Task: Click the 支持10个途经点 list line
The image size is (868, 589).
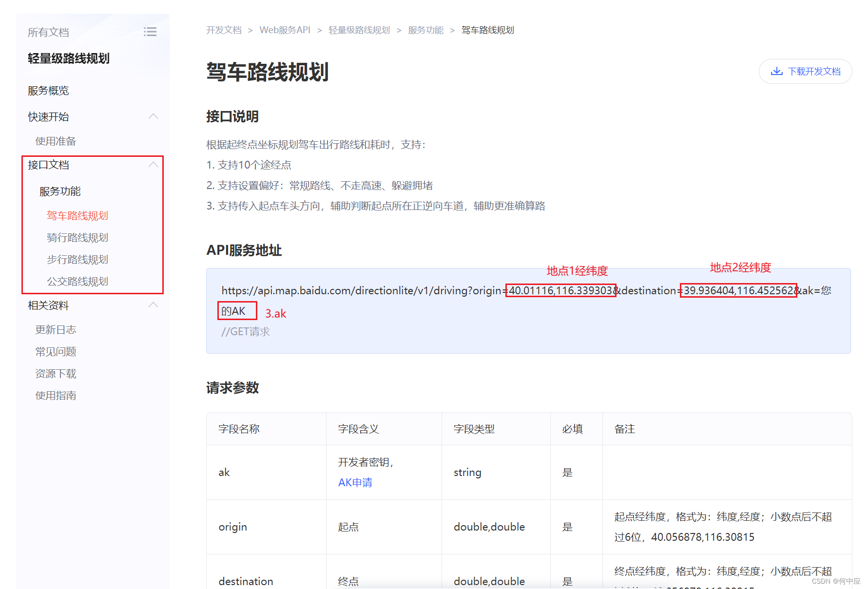Action: [x=249, y=165]
